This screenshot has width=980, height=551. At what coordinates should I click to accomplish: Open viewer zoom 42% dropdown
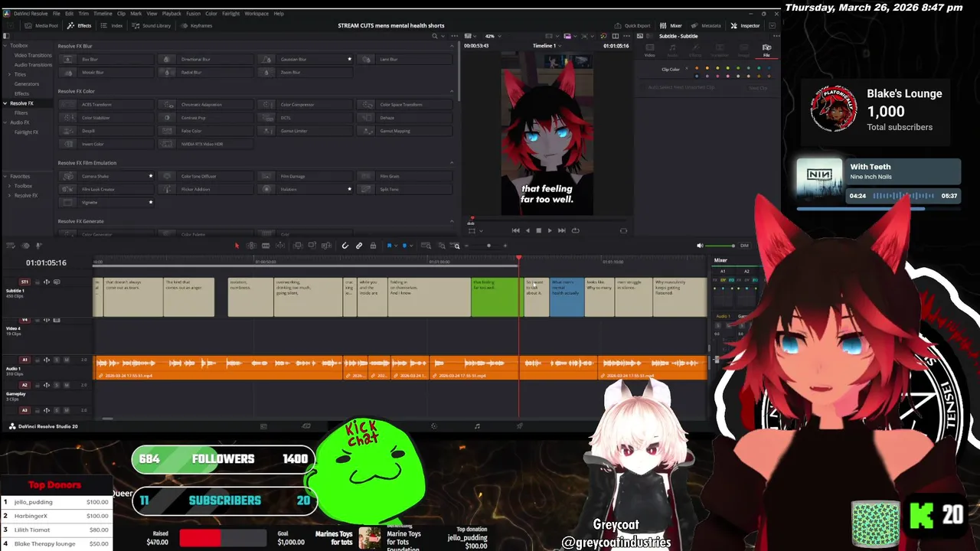coord(492,36)
